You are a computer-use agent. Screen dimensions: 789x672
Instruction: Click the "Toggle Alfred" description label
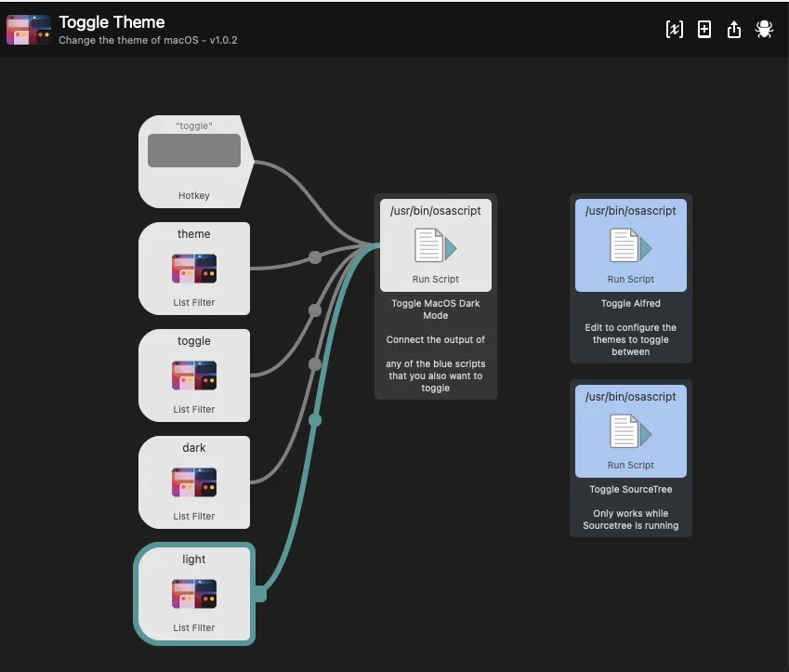pyautogui.click(x=630, y=304)
